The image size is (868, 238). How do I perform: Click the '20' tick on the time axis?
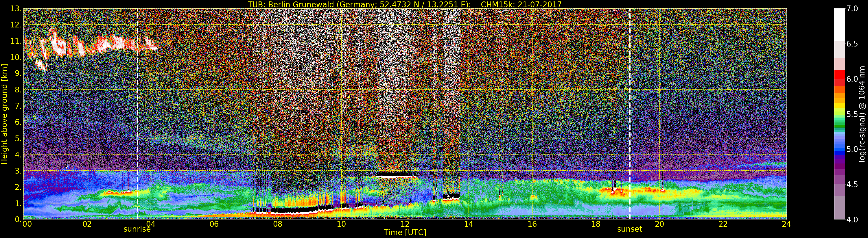(659, 224)
